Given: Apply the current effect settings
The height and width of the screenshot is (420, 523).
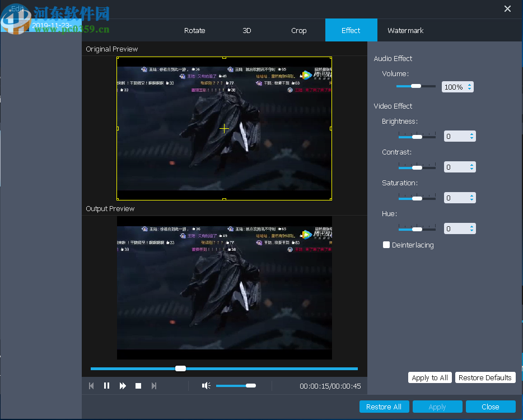Looking at the screenshot, I should pyautogui.click(x=437, y=407).
